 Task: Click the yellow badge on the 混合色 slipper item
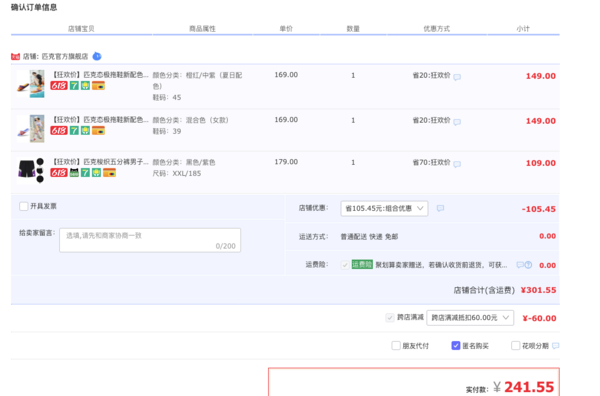pyautogui.click(x=85, y=130)
